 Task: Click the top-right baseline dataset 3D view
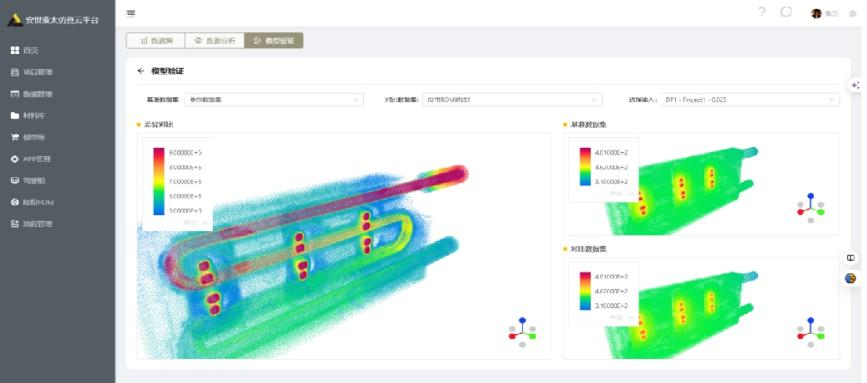point(701,184)
